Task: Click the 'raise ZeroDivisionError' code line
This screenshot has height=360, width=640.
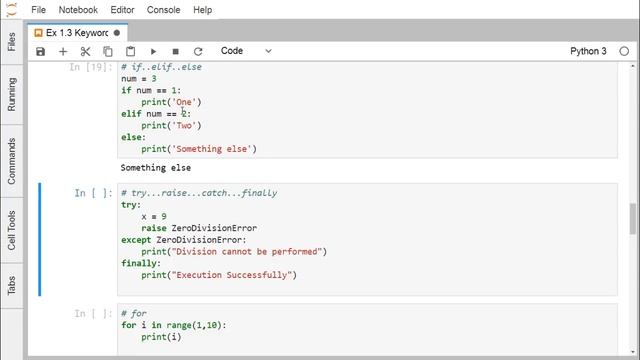Action: tap(199, 228)
